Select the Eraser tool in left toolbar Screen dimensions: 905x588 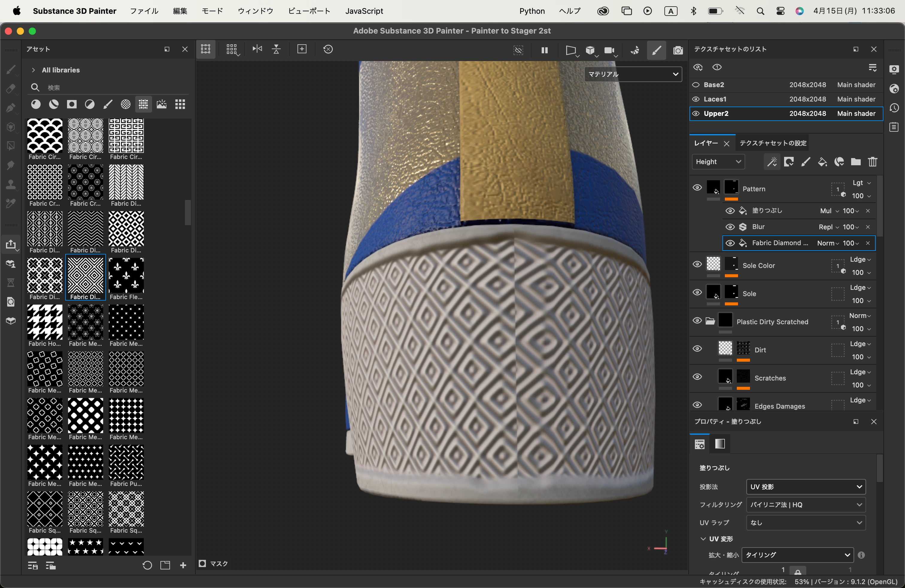pyautogui.click(x=11, y=89)
